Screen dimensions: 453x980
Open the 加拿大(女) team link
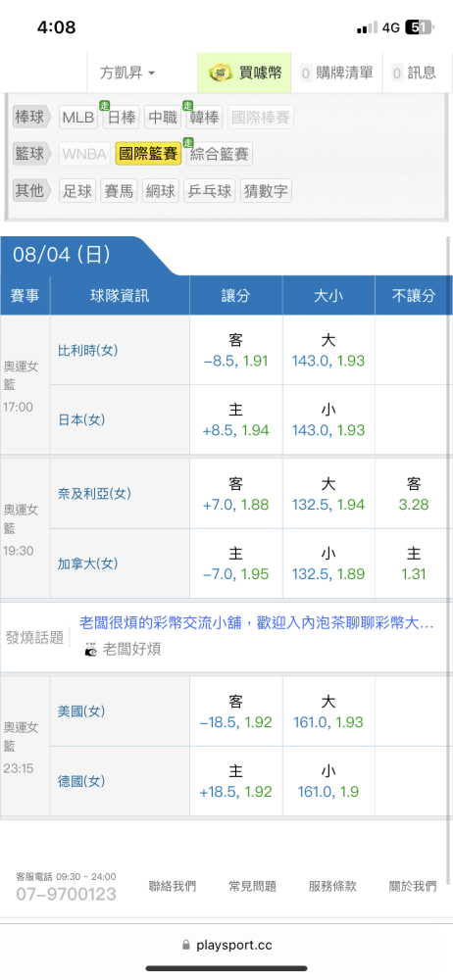(x=87, y=563)
